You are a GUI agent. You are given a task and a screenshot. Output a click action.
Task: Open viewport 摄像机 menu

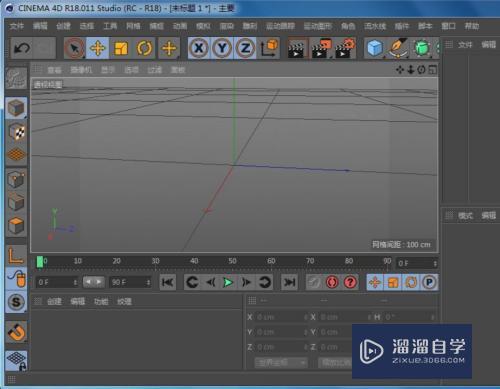coord(81,70)
